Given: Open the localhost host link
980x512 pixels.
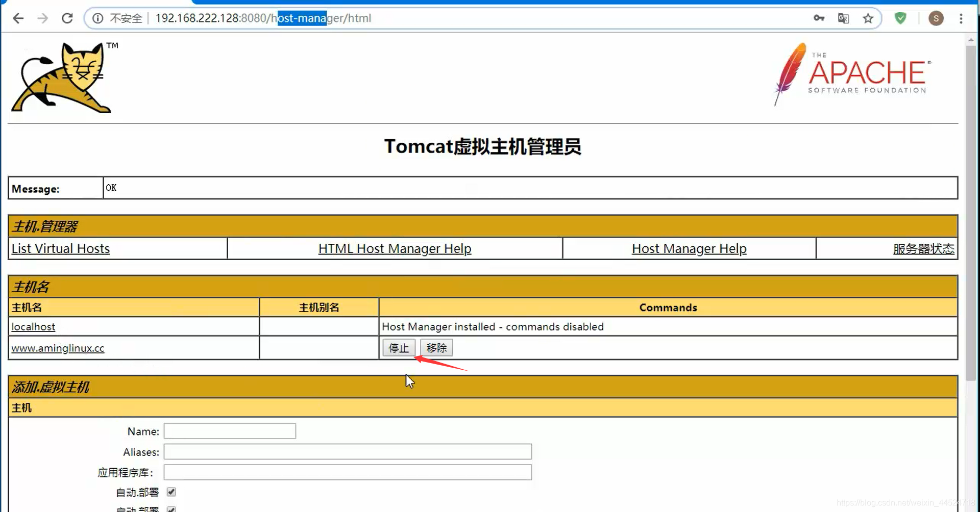Looking at the screenshot, I should click(x=33, y=326).
